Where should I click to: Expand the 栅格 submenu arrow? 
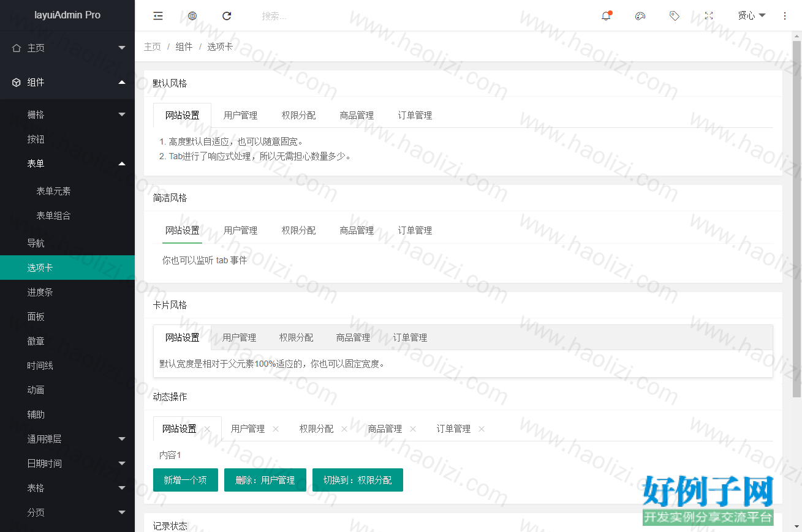click(122, 114)
